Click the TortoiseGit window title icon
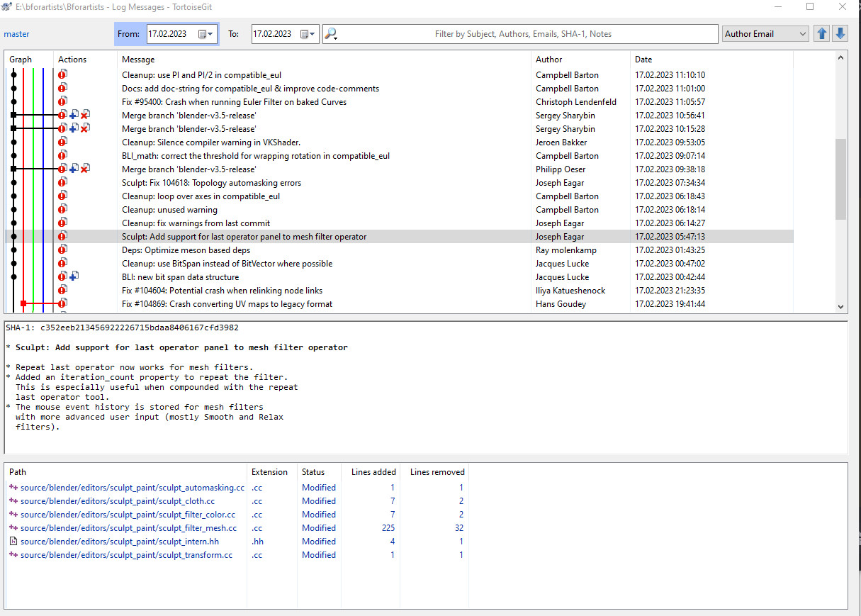 [x=8, y=6]
